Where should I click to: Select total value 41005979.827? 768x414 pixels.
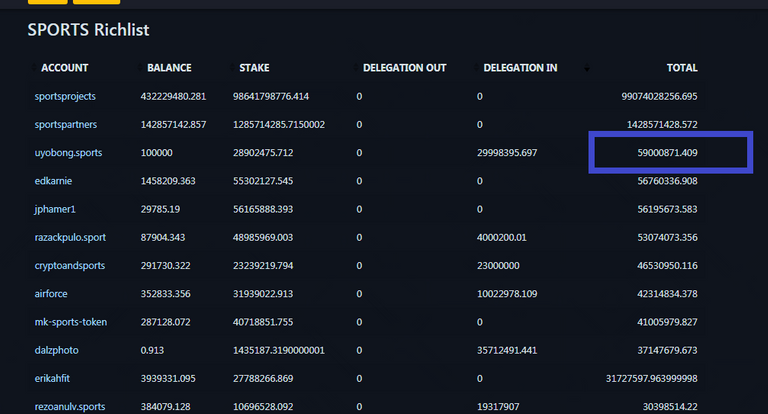click(667, 322)
